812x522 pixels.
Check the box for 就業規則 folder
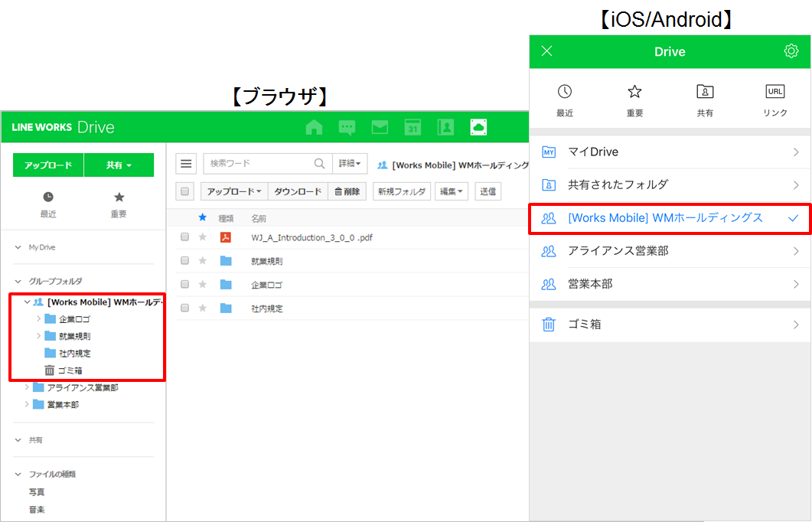point(184,261)
